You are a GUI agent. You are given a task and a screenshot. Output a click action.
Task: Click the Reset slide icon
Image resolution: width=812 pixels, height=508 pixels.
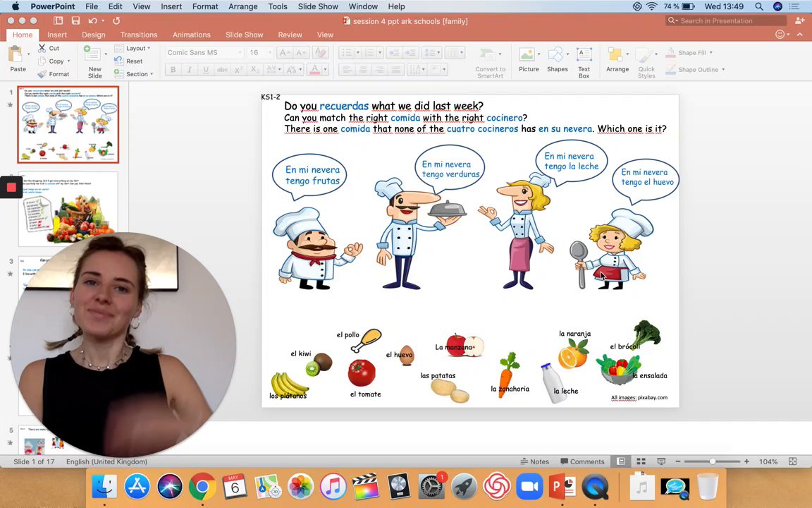point(118,61)
